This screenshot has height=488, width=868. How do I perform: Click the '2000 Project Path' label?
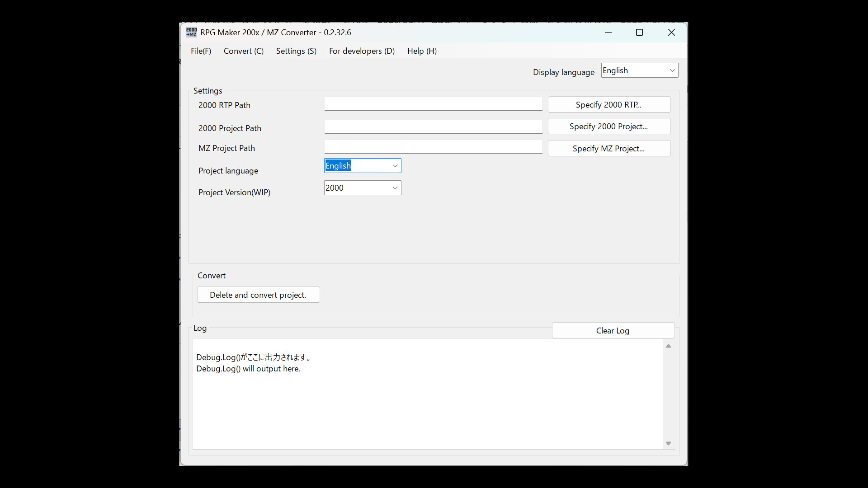[230, 128]
